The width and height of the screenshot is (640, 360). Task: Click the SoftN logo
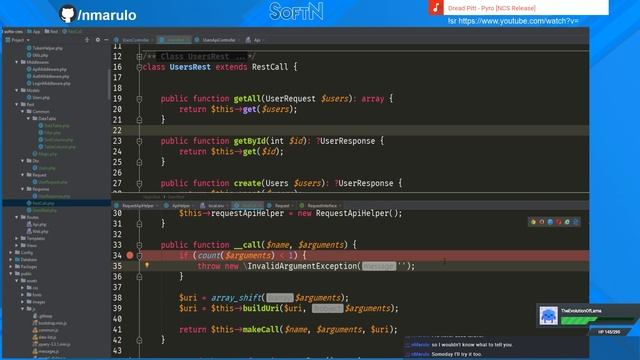pos(297,11)
